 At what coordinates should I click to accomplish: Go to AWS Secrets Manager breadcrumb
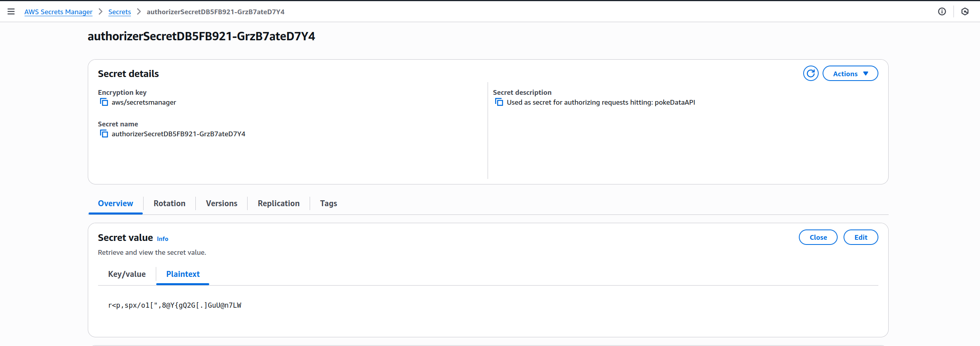coord(59,12)
